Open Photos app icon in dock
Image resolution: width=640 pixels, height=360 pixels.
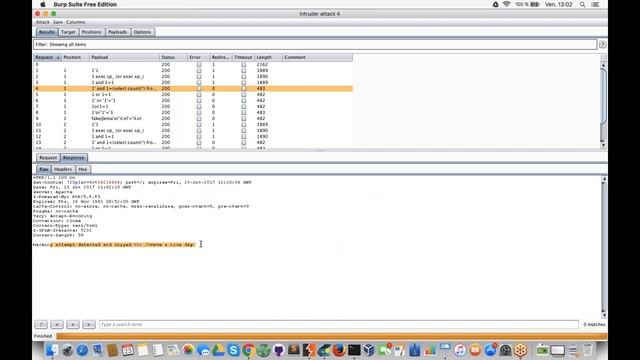(x=188, y=350)
